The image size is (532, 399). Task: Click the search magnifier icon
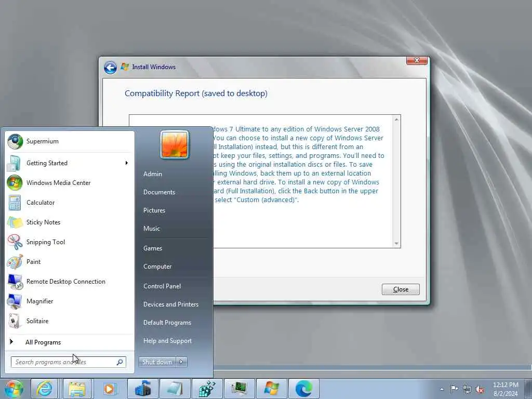[x=120, y=362]
